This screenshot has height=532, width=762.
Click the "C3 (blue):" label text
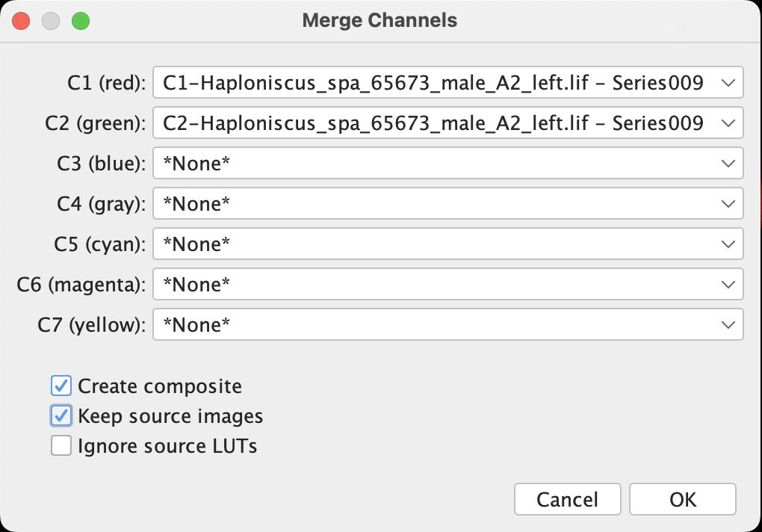coord(102,163)
